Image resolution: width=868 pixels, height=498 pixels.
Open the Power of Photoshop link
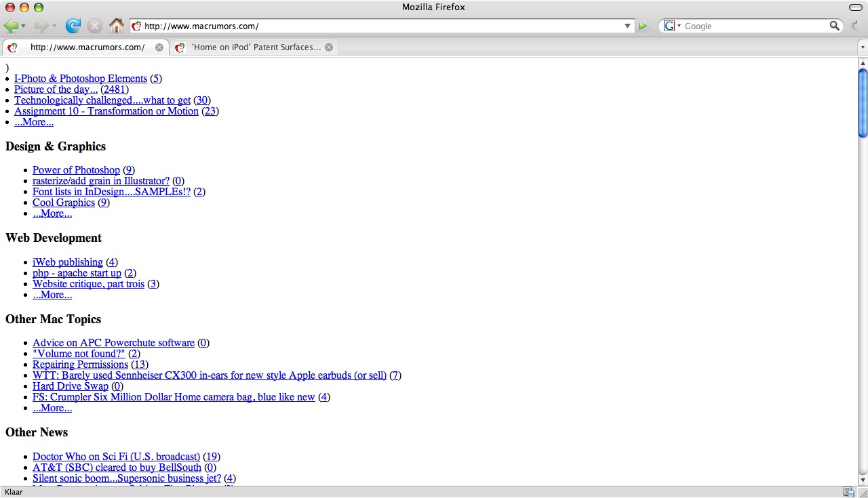pyautogui.click(x=76, y=170)
